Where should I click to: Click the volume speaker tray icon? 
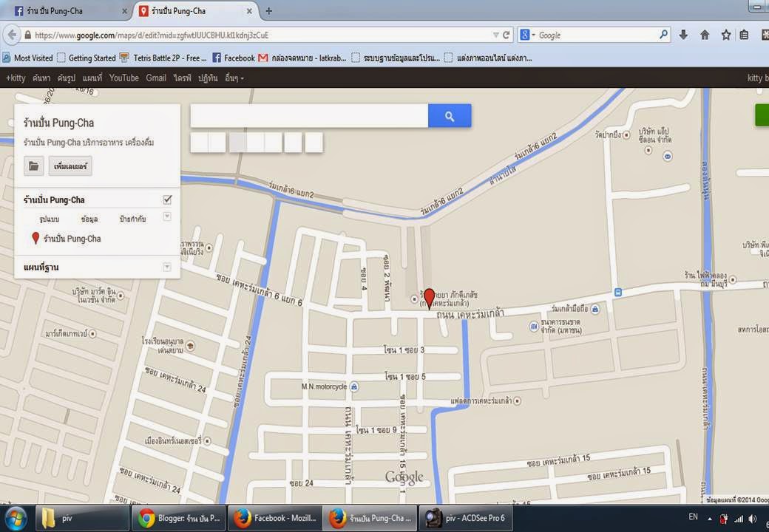[752, 518]
